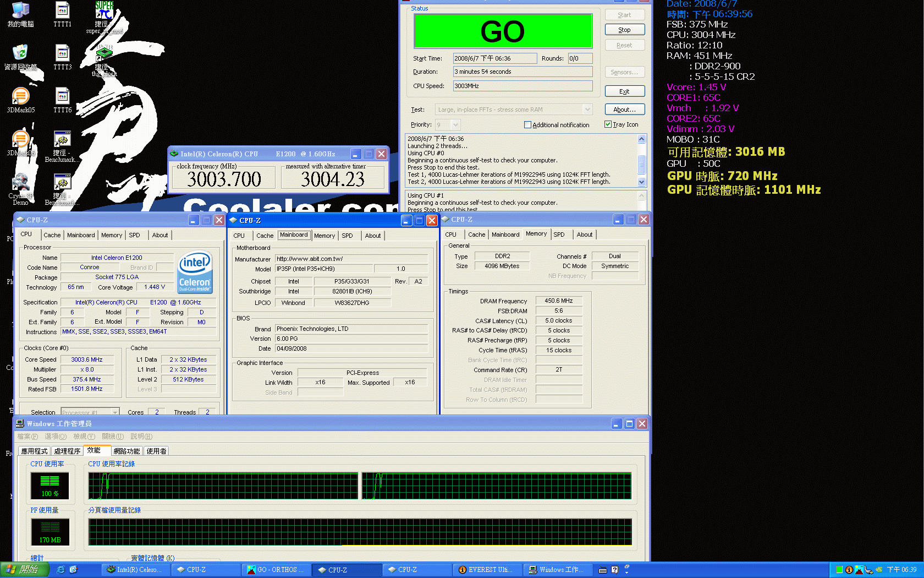
Task: Click the ORTHOS volcano tray icon
Action: point(859,570)
